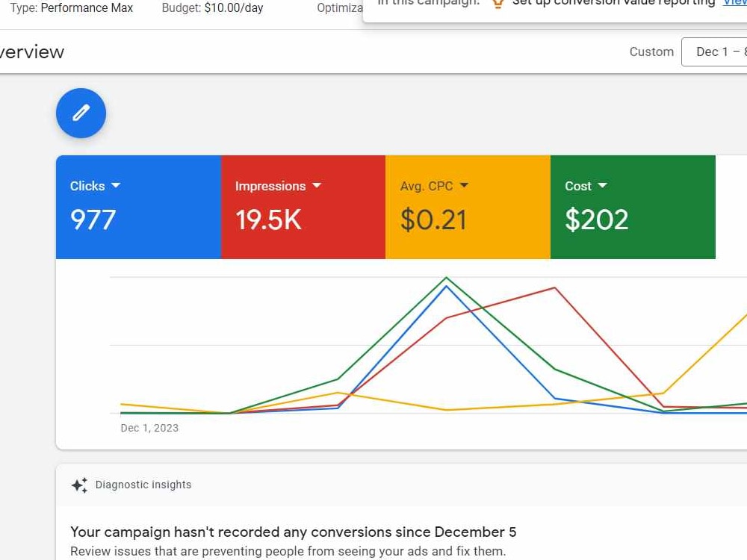Viewport: 747px width, 560px height.
Task: Click the Custom date range label
Action: click(651, 52)
